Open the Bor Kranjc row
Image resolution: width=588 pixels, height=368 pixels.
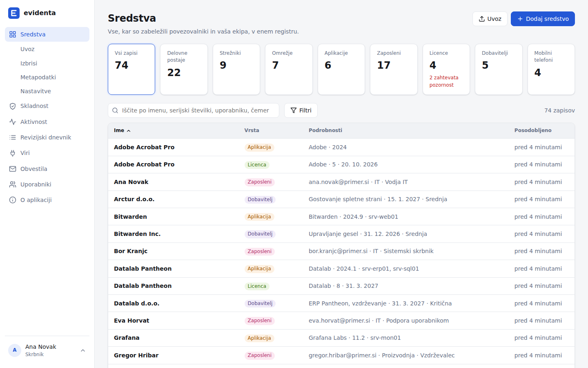pos(341,251)
